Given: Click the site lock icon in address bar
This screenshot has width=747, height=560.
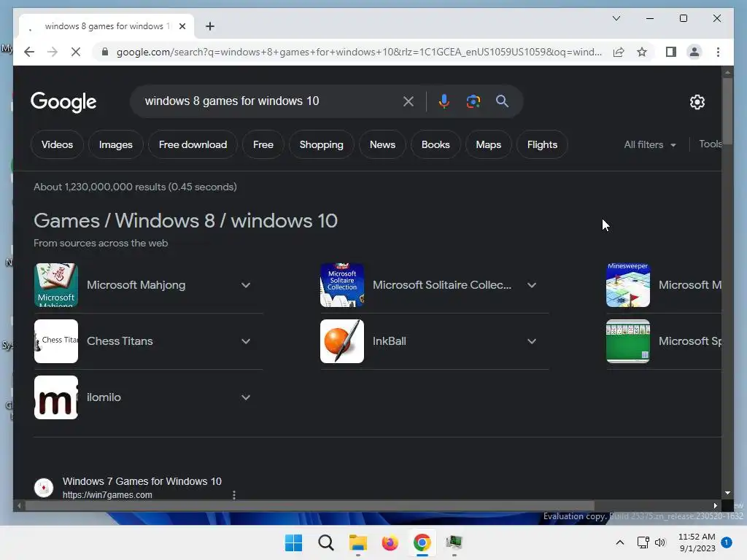Looking at the screenshot, I should (105, 52).
